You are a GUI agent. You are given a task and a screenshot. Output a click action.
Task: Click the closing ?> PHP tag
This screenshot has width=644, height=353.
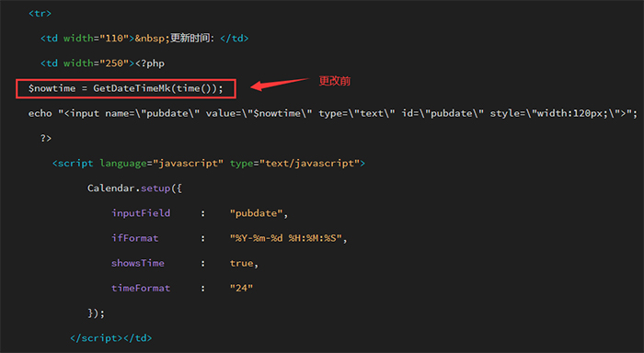46,138
